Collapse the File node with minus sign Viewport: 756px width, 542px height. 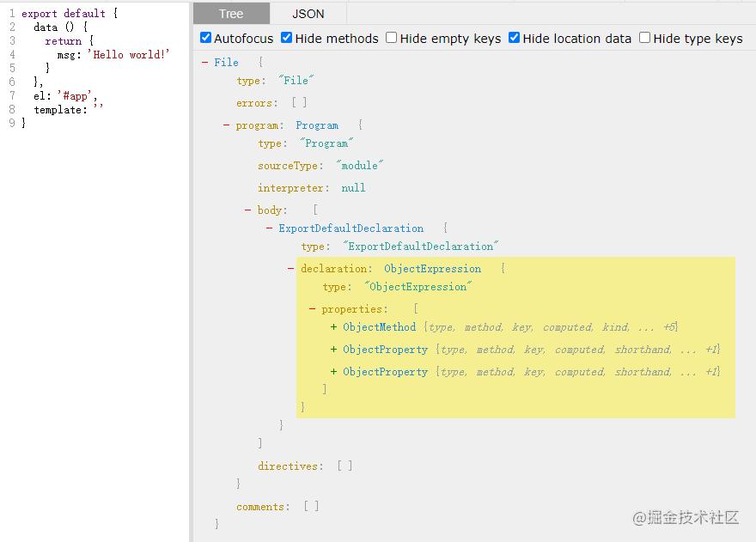click(x=205, y=62)
